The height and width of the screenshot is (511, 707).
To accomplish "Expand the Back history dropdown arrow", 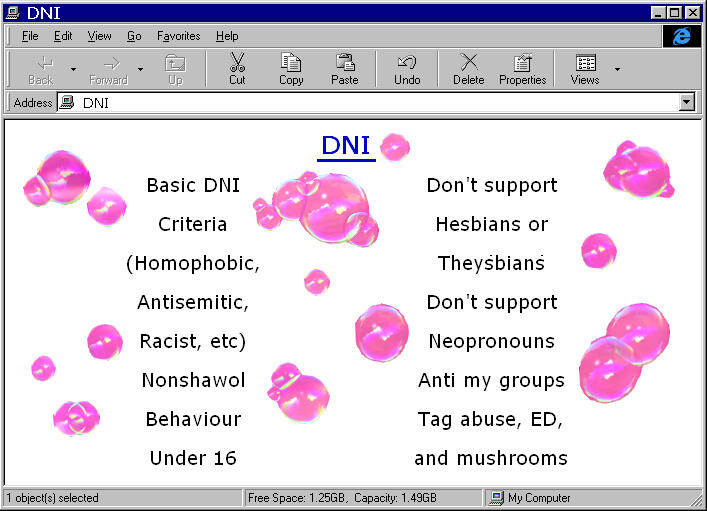I will click(x=73, y=69).
